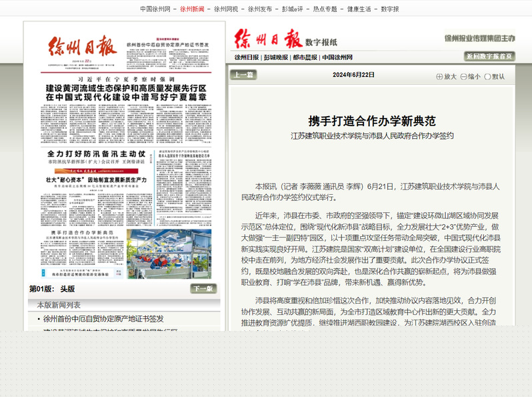Click the 建设黄河流域生态保护 headline on the page
The width and height of the screenshot is (532, 397).
126,93
